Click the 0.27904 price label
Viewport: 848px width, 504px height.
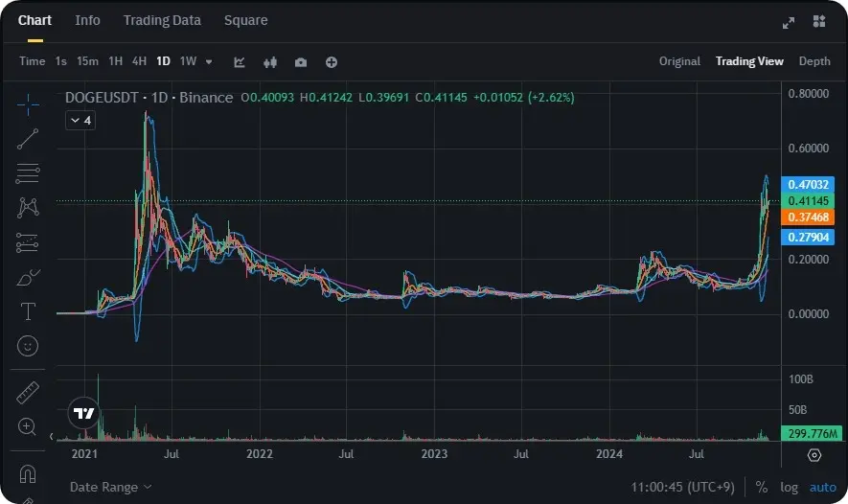click(x=808, y=237)
